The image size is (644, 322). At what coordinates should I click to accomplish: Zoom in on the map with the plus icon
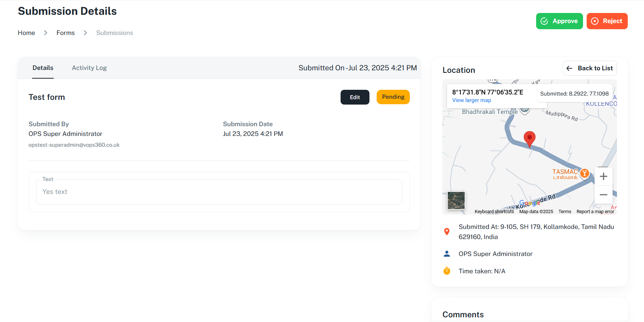[604, 176]
